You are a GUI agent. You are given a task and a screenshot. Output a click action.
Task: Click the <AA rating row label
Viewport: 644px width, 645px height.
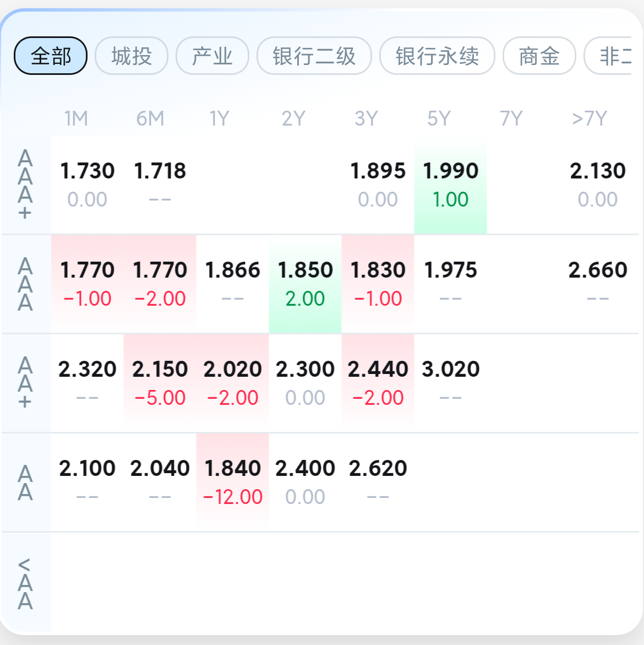click(x=25, y=583)
